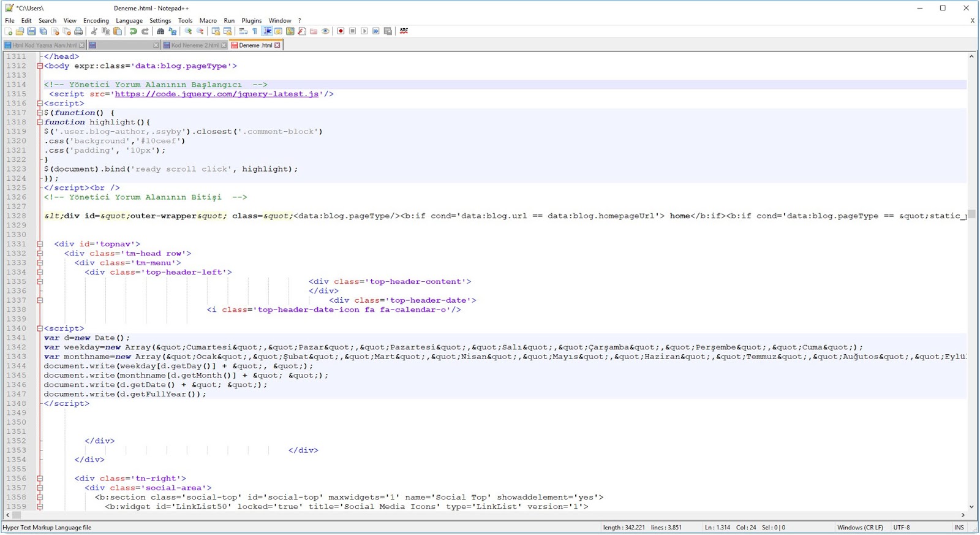
Task: Open the Language menu
Action: [x=129, y=20]
